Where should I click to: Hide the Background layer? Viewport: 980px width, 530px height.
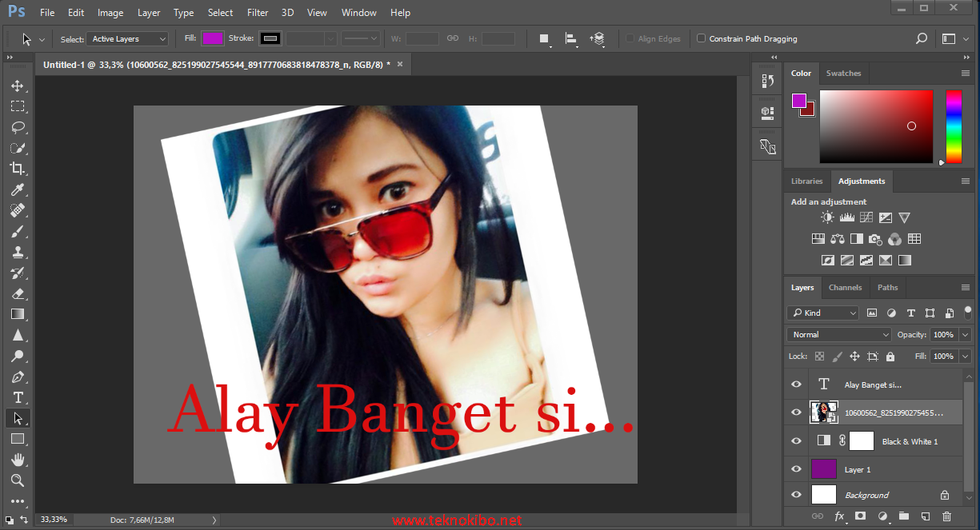click(x=796, y=495)
